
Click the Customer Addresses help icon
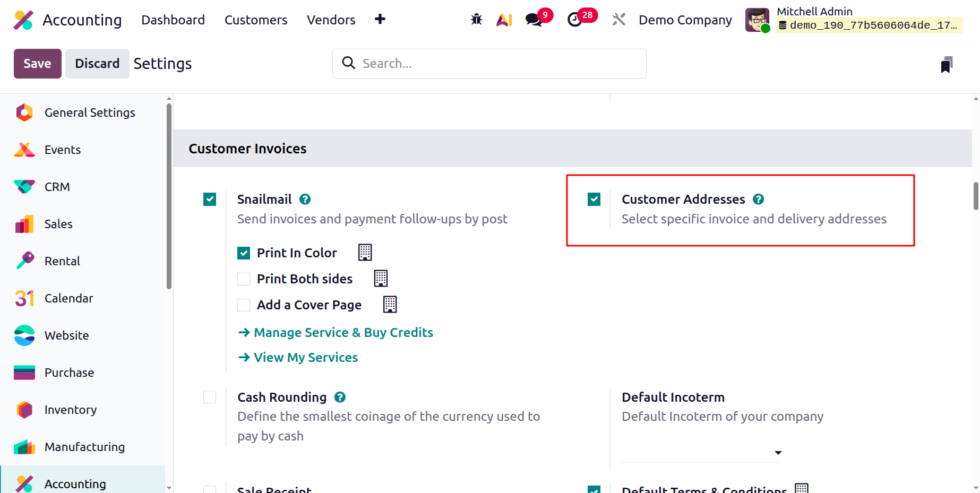758,199
